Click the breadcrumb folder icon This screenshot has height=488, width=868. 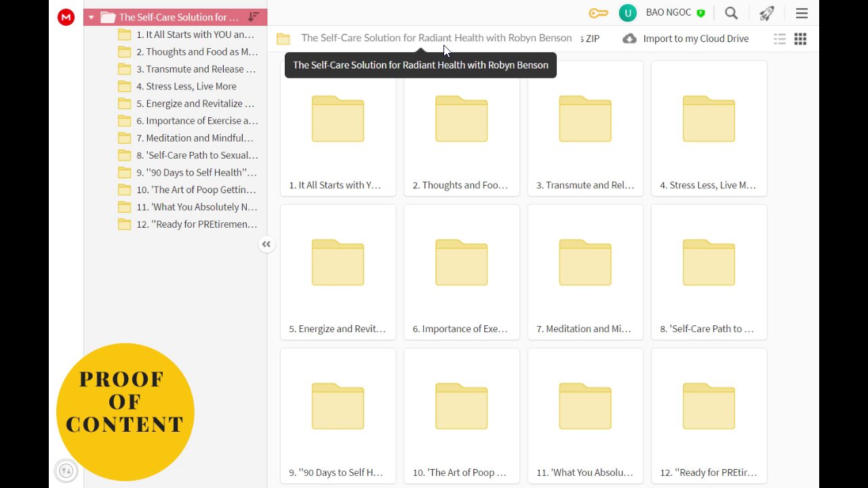283,39
